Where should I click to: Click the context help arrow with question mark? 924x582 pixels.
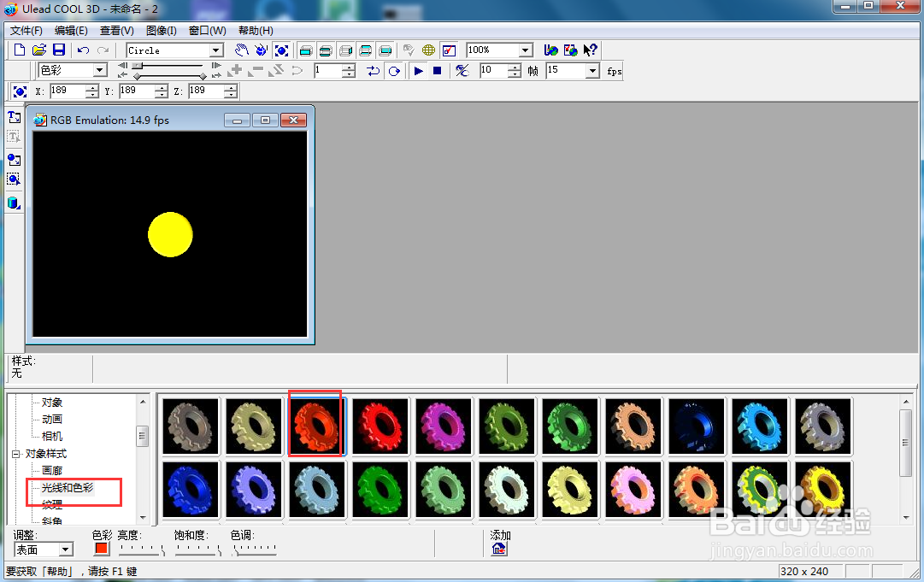tap(590, 50)
